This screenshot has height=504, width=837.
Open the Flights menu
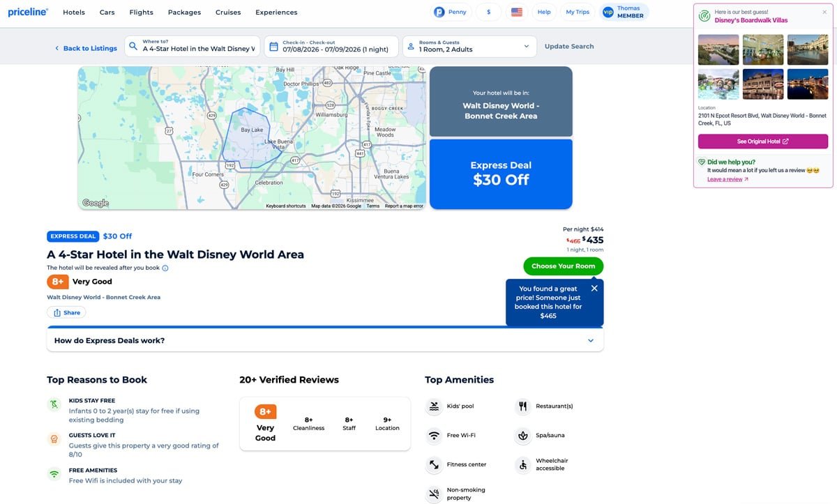coord(141,12)
